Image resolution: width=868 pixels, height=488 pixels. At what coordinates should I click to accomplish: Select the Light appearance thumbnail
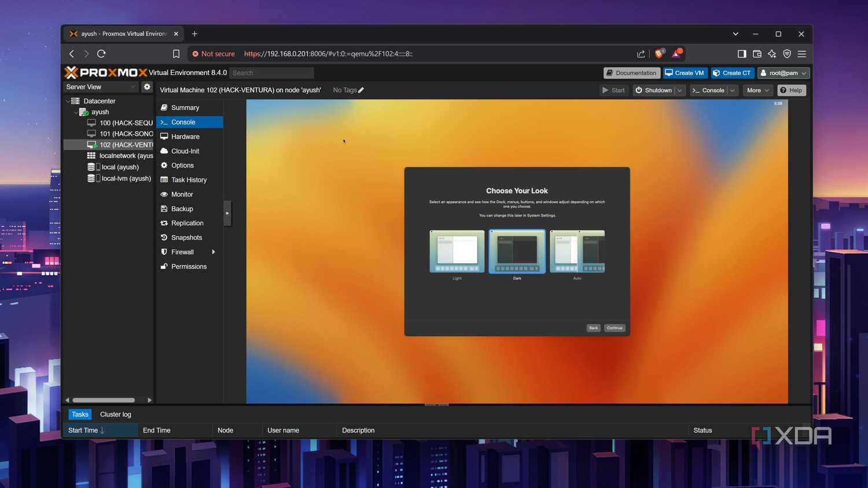[x=457, y=252]
